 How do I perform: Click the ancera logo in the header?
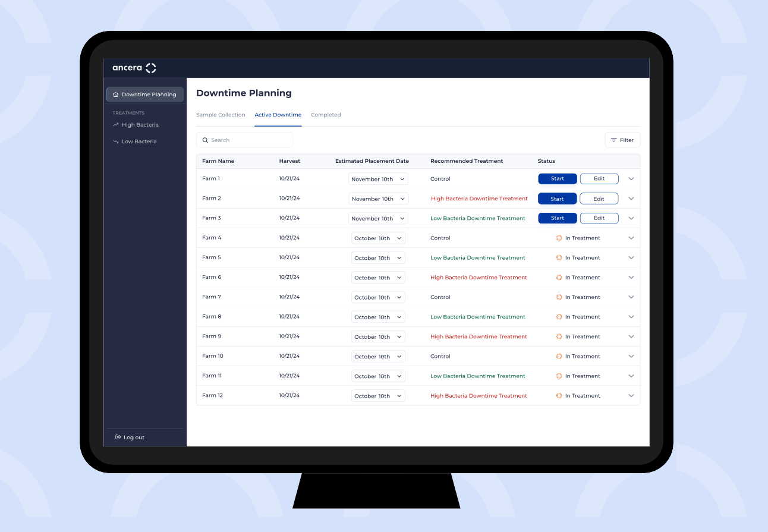[134, 68]
